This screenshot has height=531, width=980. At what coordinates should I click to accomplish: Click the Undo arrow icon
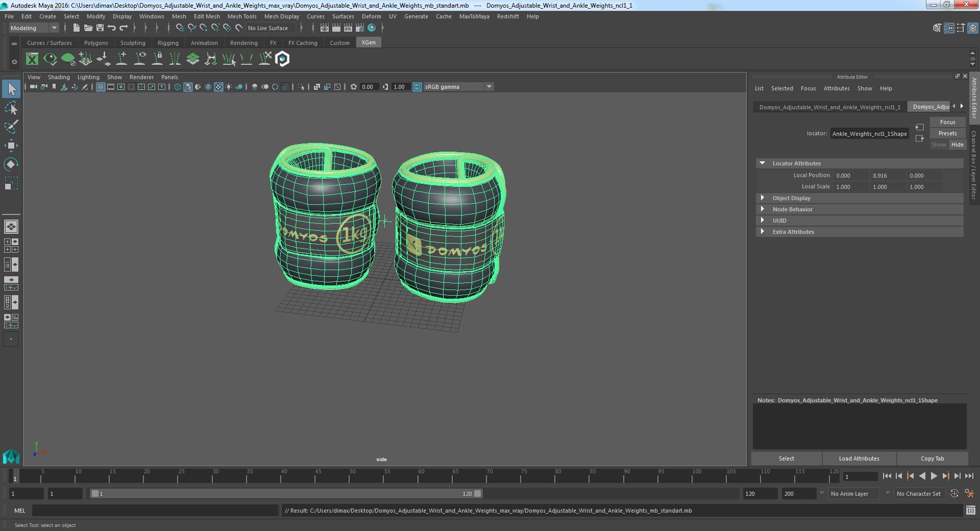pyautogui.click(x=112, y=28)
